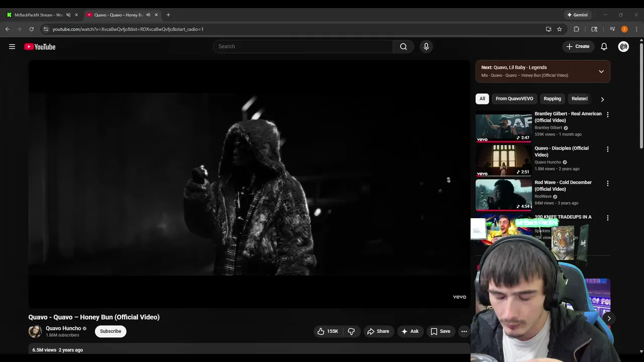The image size is (644, 362).
Task: View site information icon in the address bar
Action: coord(46,29)
